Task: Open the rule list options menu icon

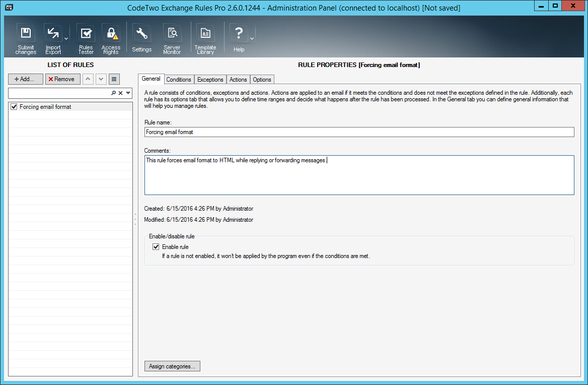Action: [x=114, y=79]
